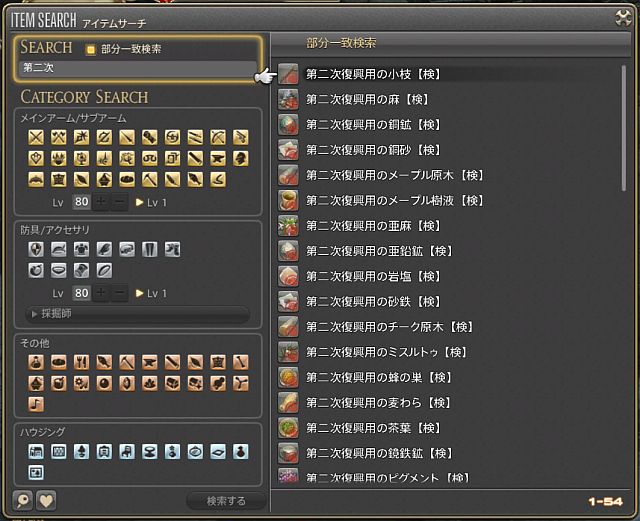
Task: Decrease weapon level with minus button
Action: point(120,202)
